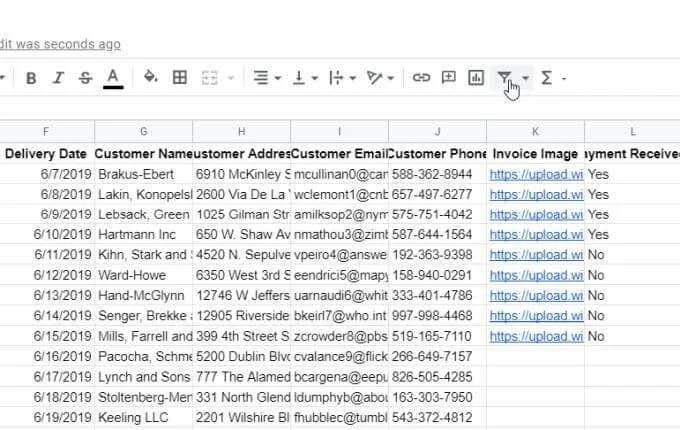Click the vertical align icon

tap(298, 78)
